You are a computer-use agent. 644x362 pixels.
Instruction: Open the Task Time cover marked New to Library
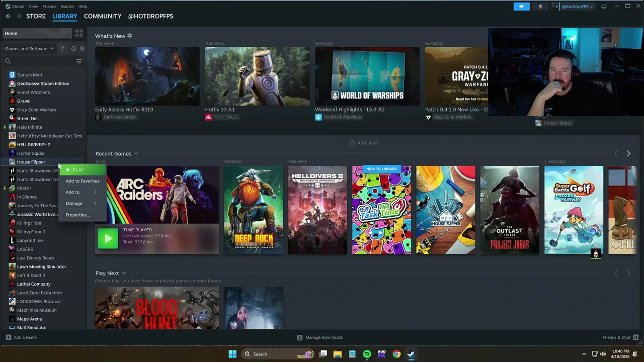click(381, 210)
